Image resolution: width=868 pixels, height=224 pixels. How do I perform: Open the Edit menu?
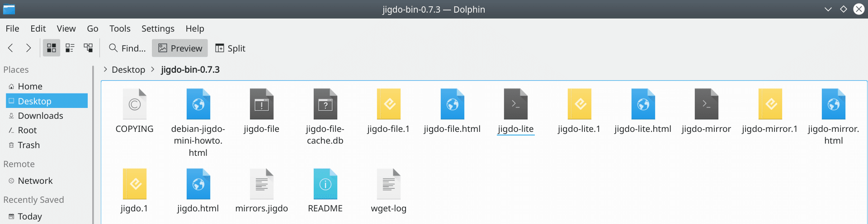[x=38, y=28]
